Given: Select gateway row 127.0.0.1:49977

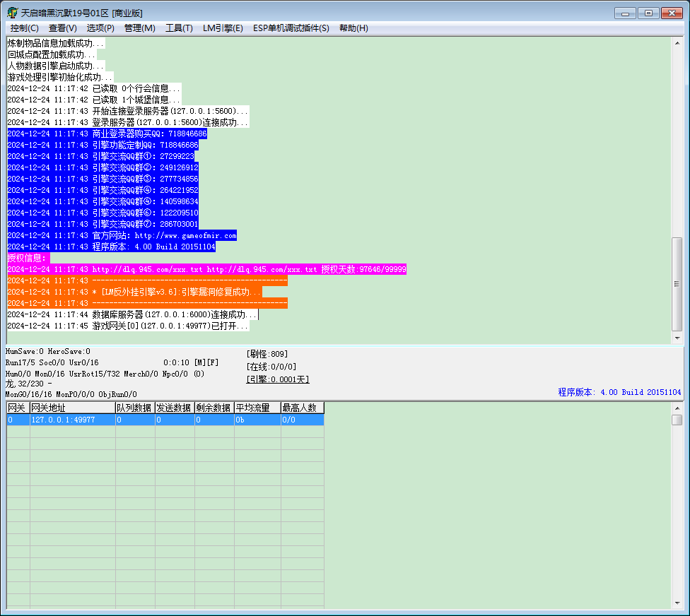Looking at the screenshot, I should (x=165, y=420).
